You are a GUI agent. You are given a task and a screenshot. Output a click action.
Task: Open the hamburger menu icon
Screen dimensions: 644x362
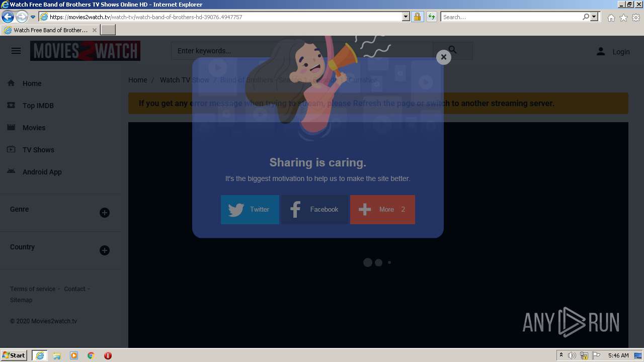point(16,51)
